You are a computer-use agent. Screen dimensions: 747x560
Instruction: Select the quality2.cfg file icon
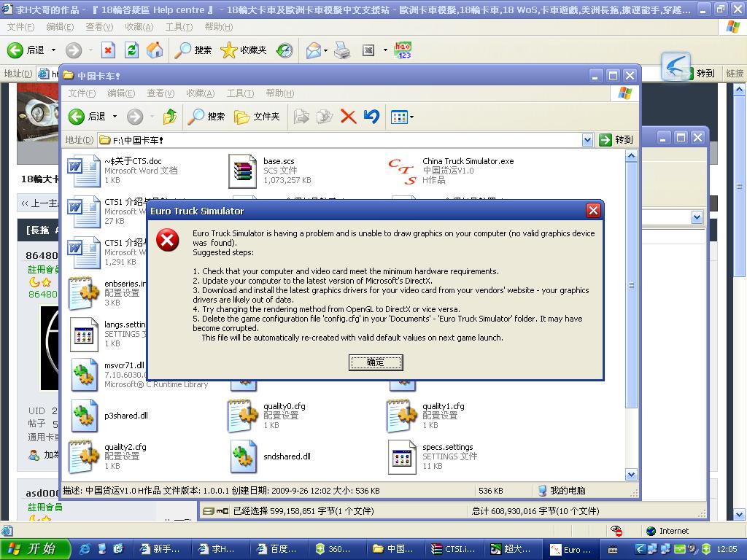click(x=84, y=456)
